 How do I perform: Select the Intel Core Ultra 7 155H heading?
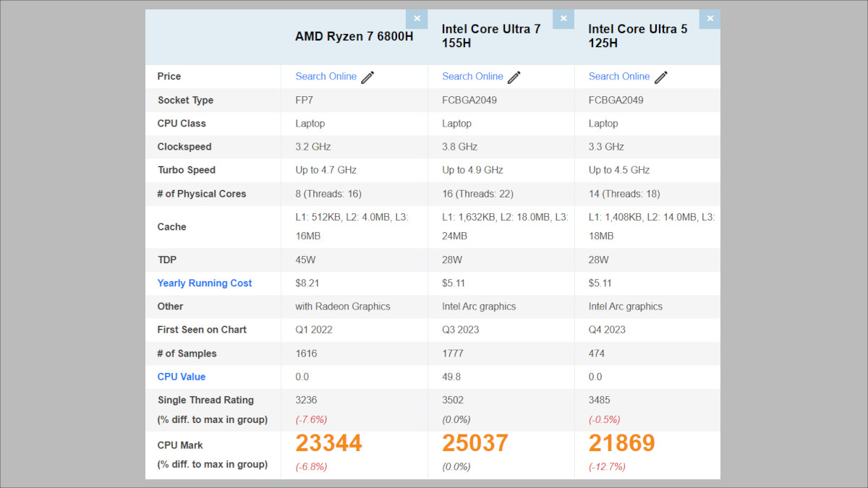point(491,36)
